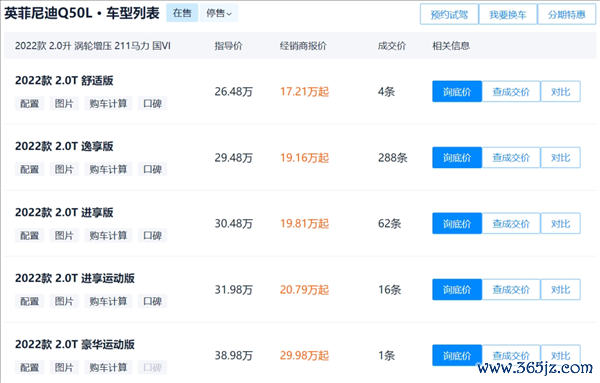Click the 2022款 2.0T 逸享版 title
Image resolution: width=600 pixels, height=383 pixels.
64,146
